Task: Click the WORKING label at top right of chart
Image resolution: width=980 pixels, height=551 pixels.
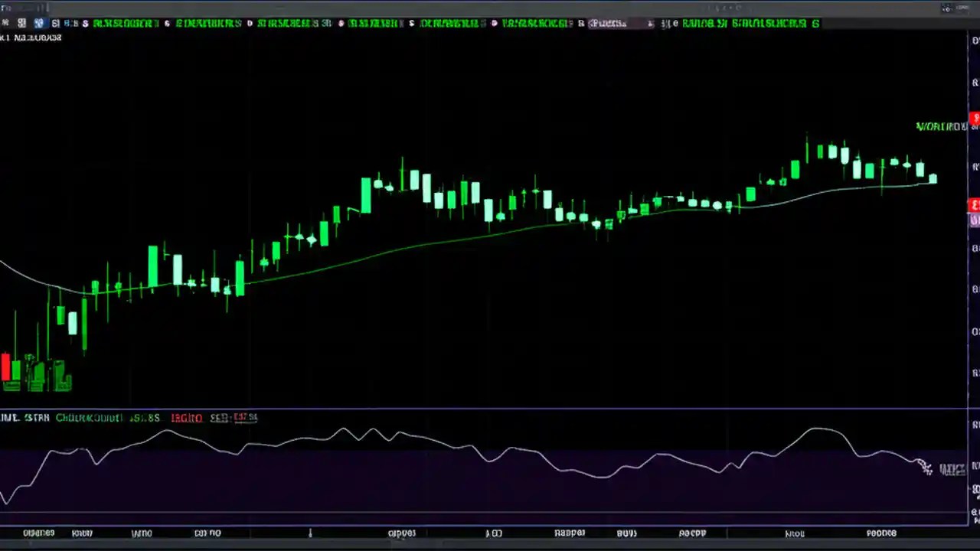Action: (940, 126)
